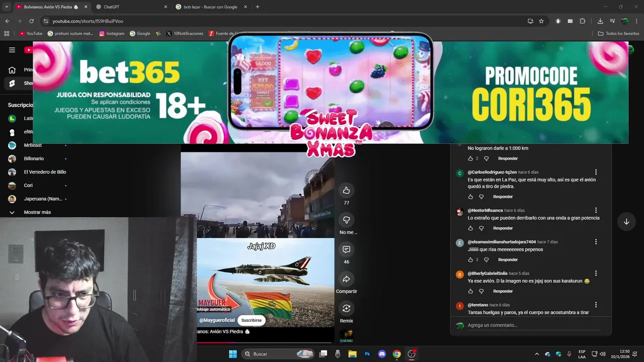This screenshot has width=644, height=362.
Task: Bookmark this page with the star
Action: tap(541, 21)
